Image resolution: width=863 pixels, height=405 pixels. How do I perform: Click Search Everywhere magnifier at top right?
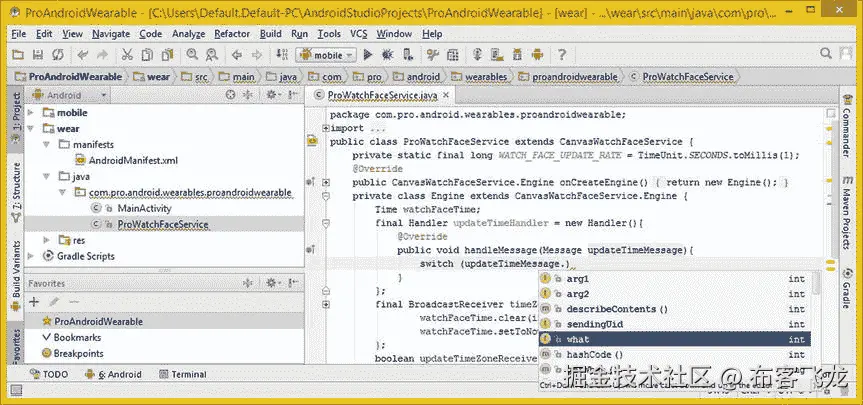826,53
